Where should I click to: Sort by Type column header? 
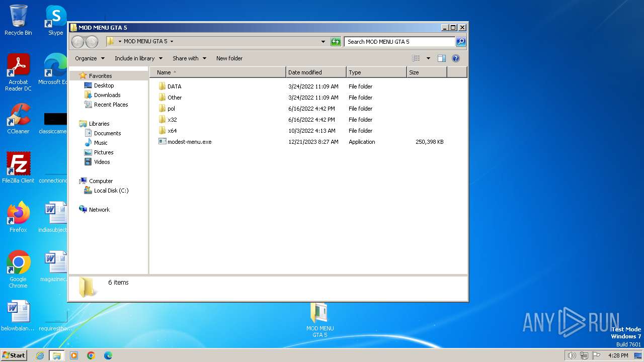[376, 72]
